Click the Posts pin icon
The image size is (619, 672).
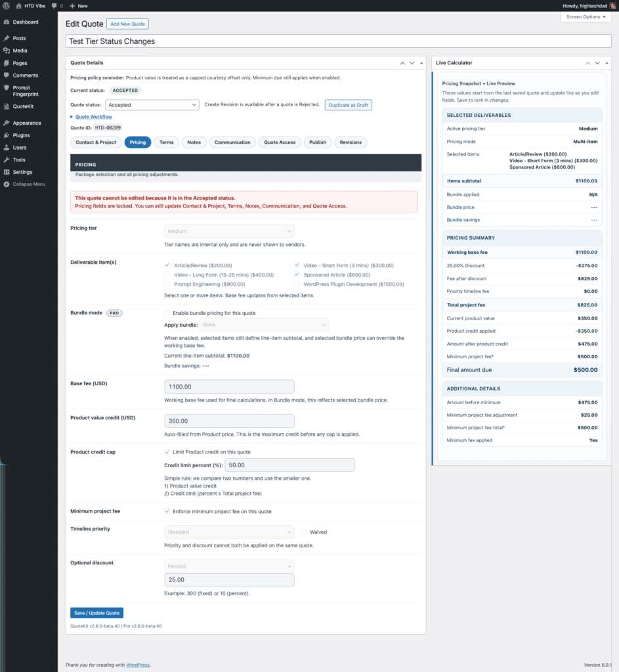pos(7,38)
